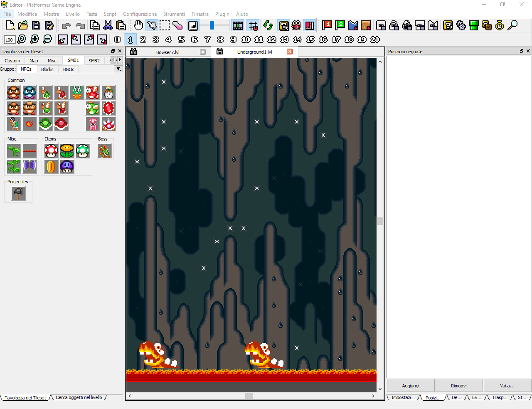Image resolution: width=532 pixels, height=409 pixels.
Task: Reset zoom to 100 percent
Action: coord(22,39)
